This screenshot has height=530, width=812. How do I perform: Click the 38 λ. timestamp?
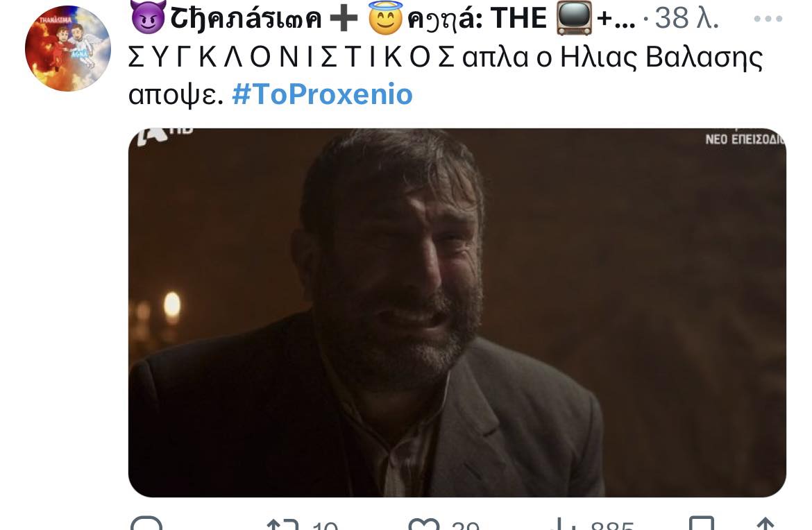pyautogui.click(x=686, y=19)
